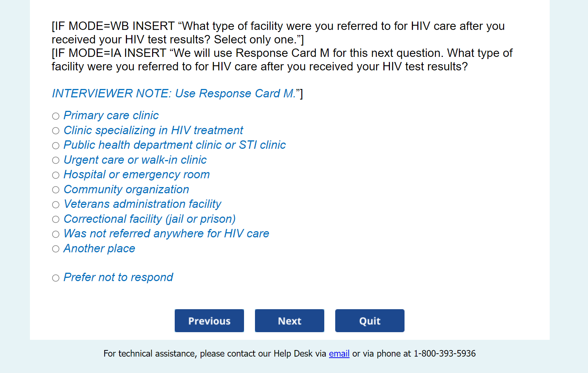The width and height of the screenshot is (588, 373).
Task: Choose the Community organization radio button
Action: pos(56,190)
